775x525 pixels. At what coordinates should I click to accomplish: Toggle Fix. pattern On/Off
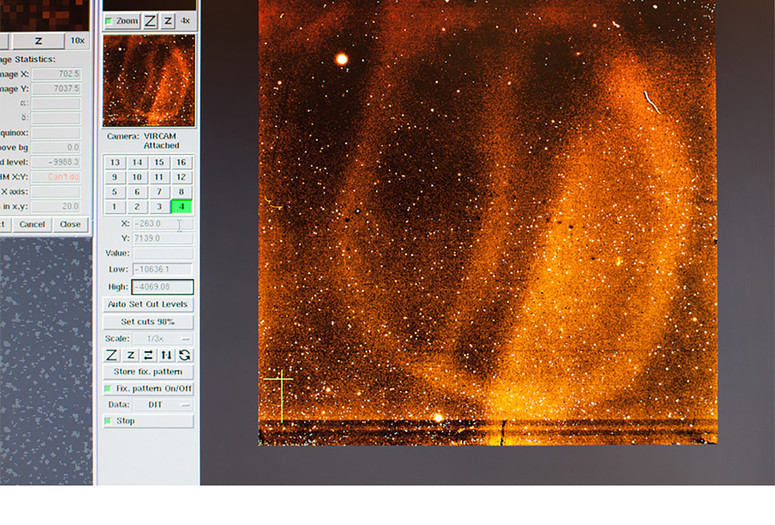point(148,389)
